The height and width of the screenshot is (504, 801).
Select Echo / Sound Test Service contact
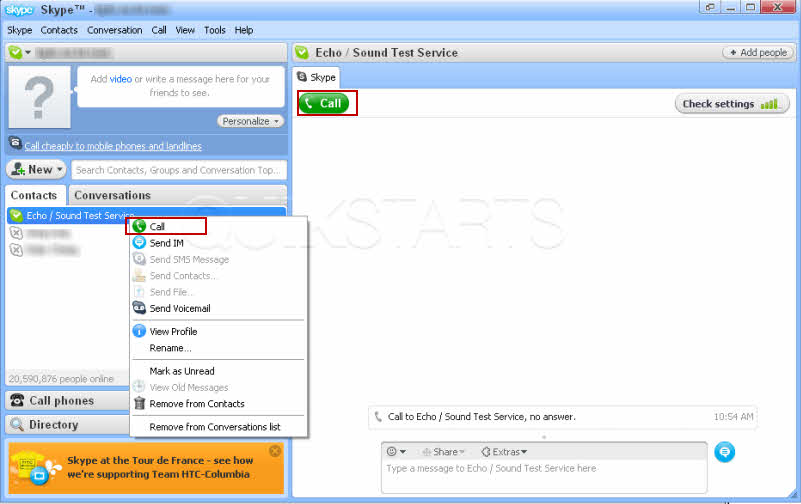click(146, 215)
